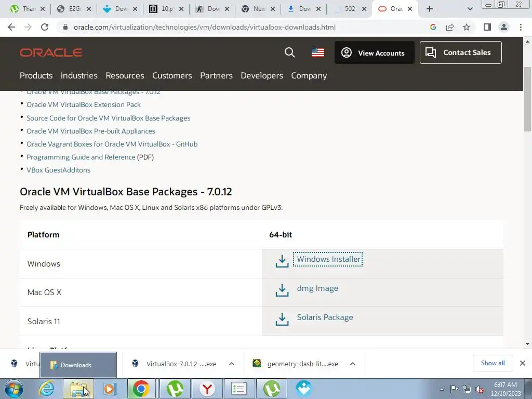Open Programming Guide and Reference link
This screenshot has height=399, width=532.
pos(81,157)
